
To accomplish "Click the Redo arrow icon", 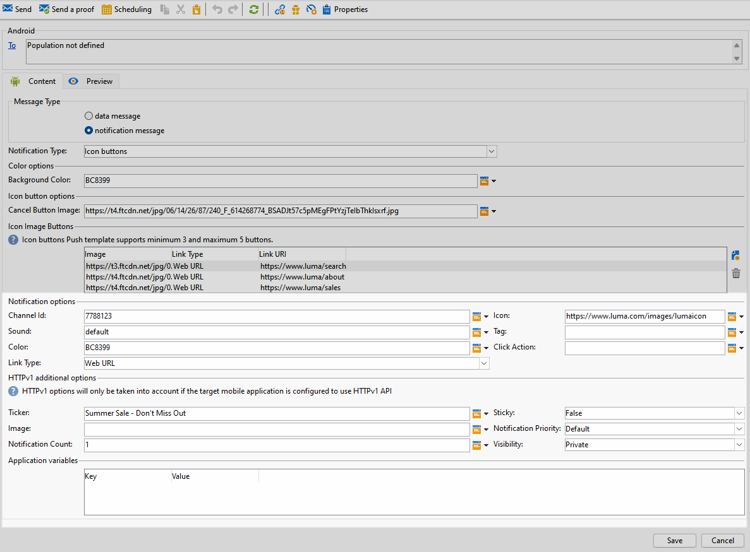I will 233,9.
